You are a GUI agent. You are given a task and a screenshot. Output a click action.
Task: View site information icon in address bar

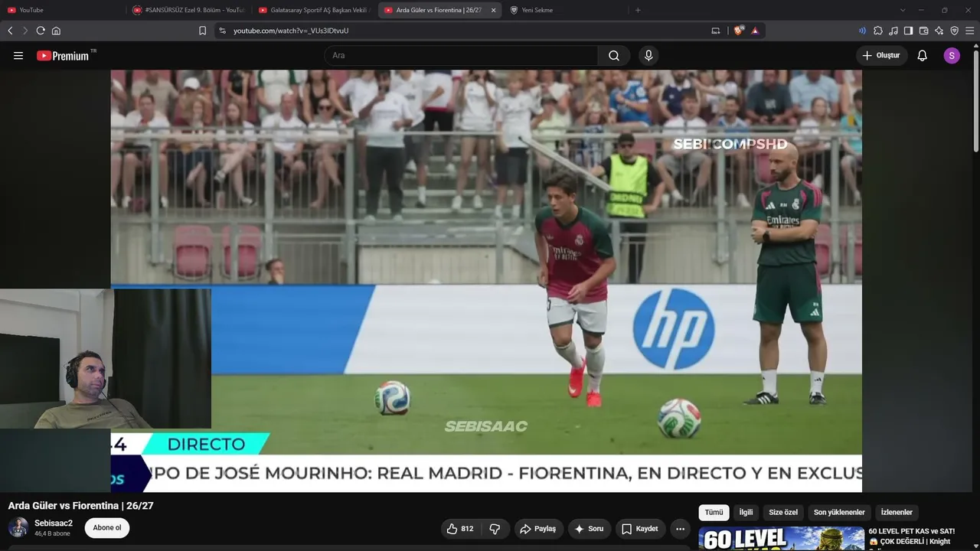[222, 31]
